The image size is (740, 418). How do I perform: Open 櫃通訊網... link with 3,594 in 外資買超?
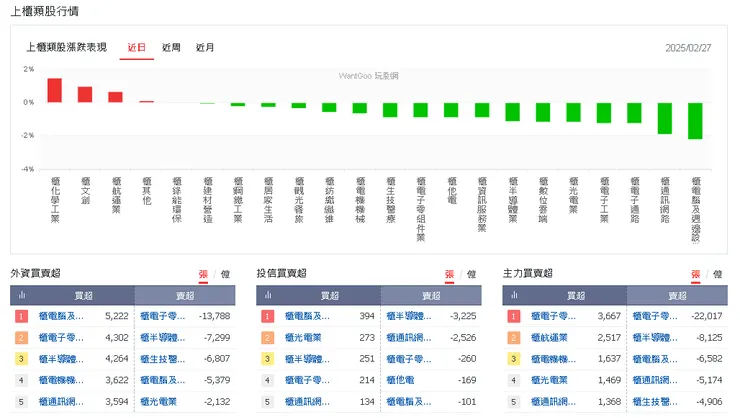[x=61, y=402]
